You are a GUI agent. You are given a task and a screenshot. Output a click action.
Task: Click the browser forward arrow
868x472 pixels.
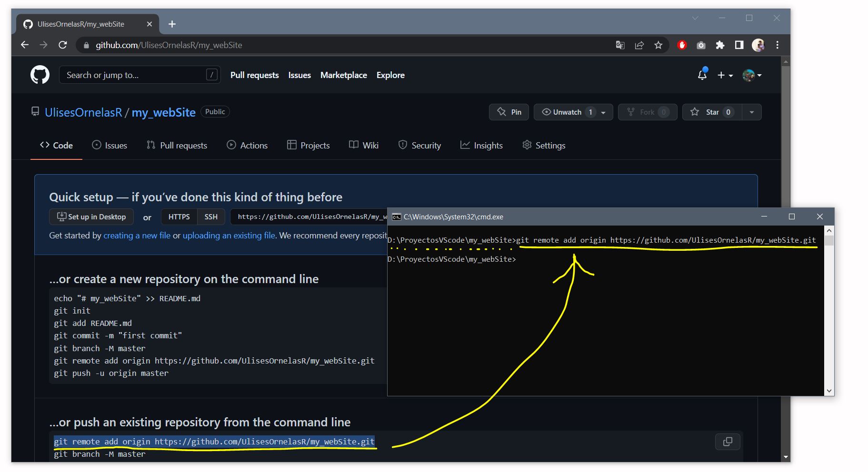tap(43, 45)
